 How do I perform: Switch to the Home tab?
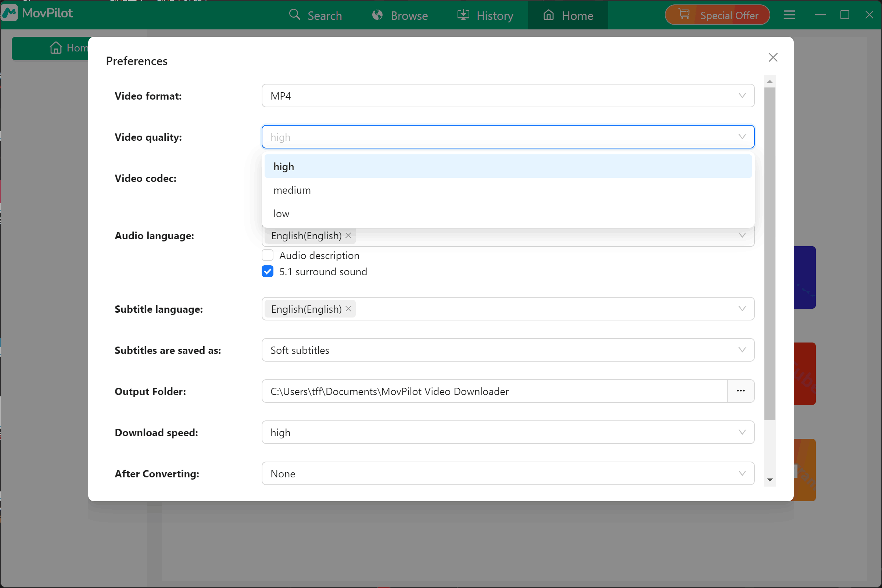pos(568,15)
